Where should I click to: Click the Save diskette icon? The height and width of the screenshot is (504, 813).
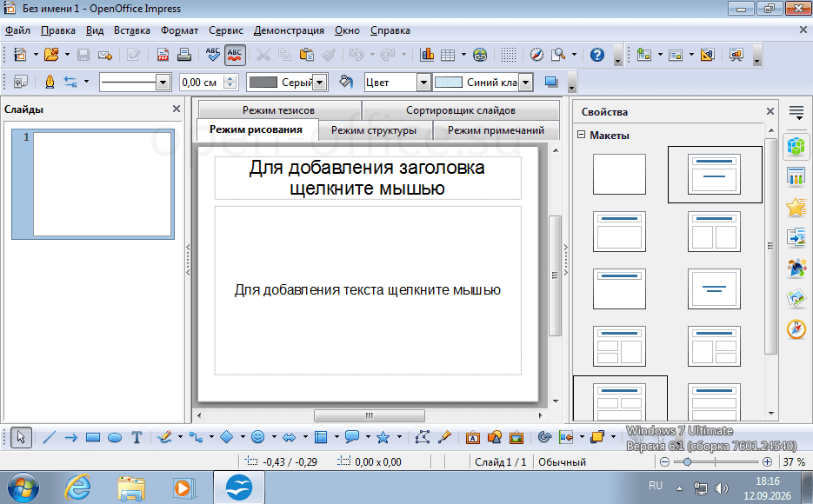point(83,55)
